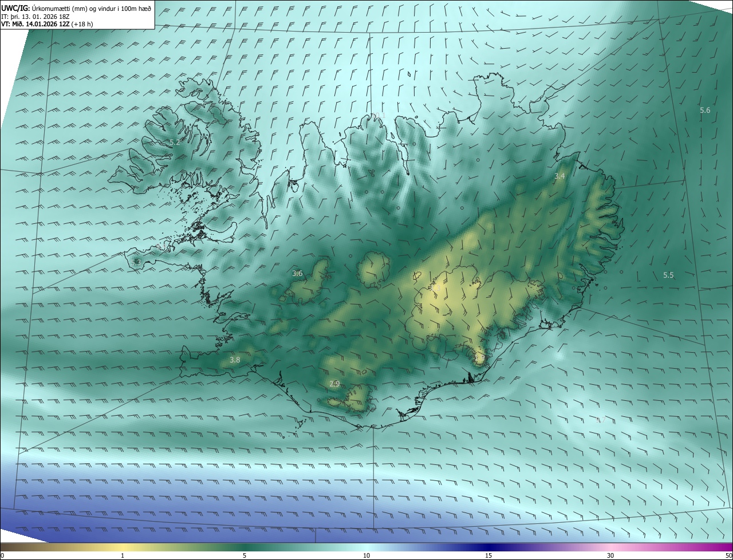Screen dimensions: 733x560
Task: Click the 5.6 value in the northeast sea
Action: tap(705, 110)
